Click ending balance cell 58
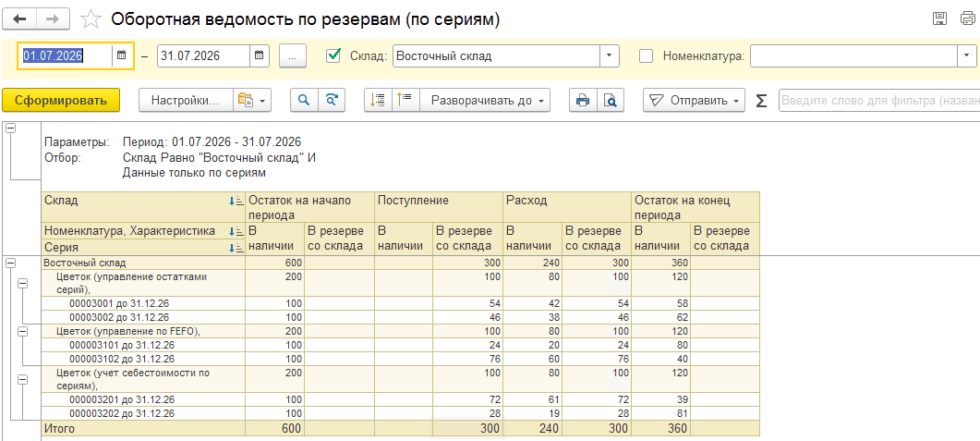Screen dimensions: 980x441 [x=660, y=302]
